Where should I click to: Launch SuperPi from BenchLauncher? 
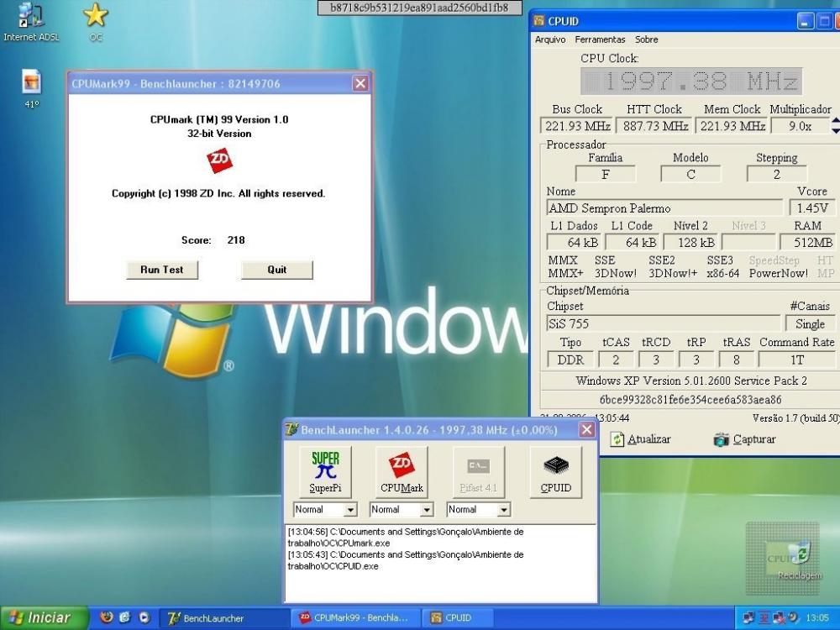tap(325, 471)
